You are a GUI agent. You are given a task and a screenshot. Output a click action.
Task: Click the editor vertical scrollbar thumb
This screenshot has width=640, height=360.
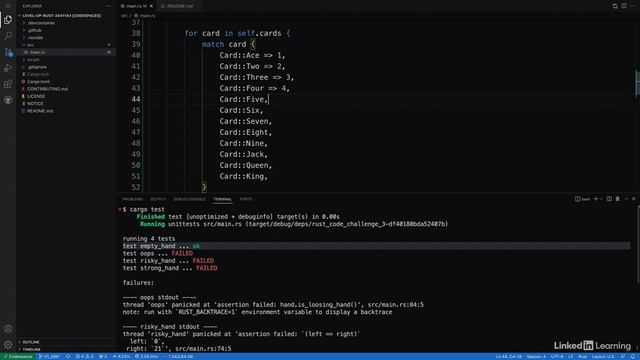pyautogui.click(x=637, y=84)
